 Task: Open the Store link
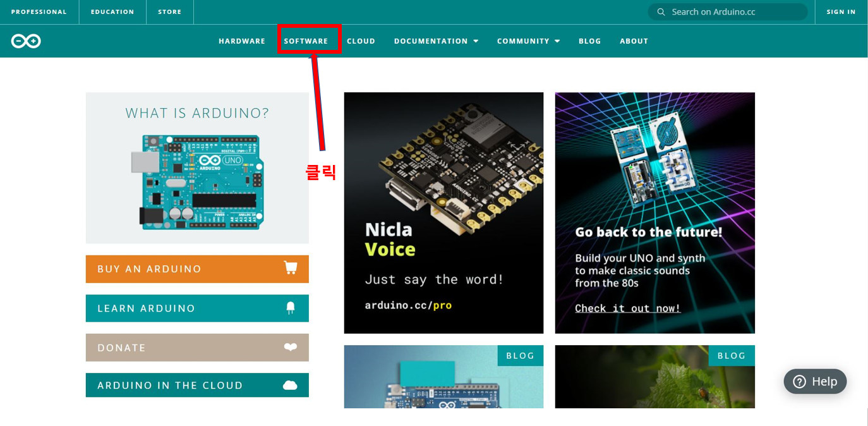[169, 12]
